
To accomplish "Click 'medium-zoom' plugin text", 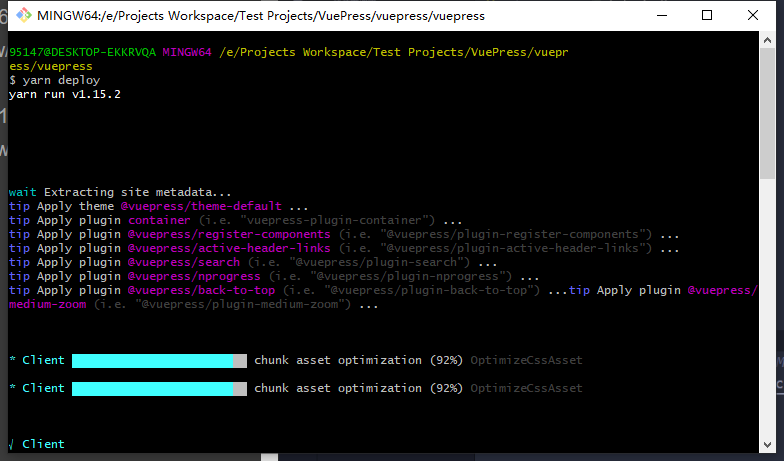I will tap(48, 304).
